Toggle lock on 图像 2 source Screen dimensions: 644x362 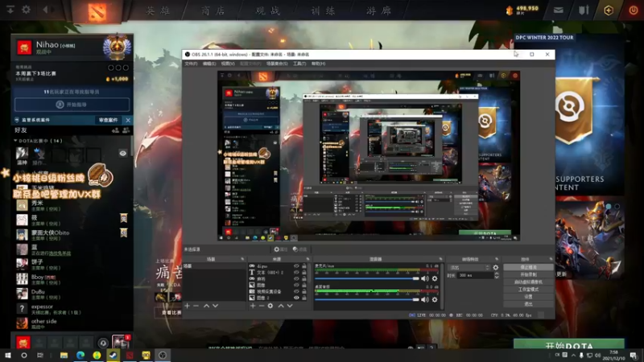[304, 298]
